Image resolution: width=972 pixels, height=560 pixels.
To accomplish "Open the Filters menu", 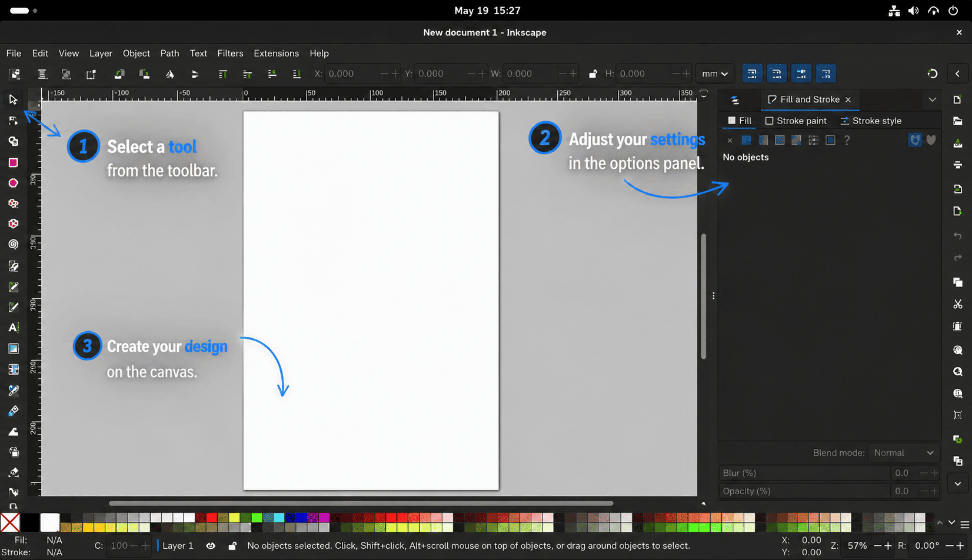I will pos(230,53).
